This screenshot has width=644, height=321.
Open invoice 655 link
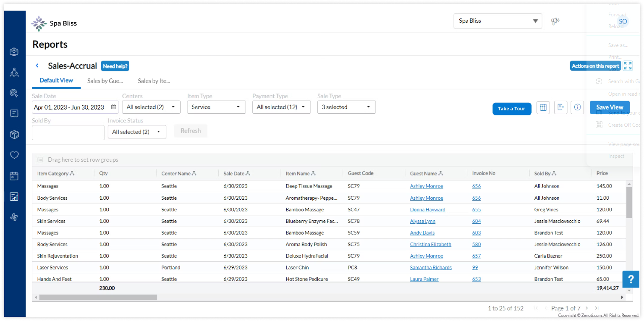pos(476,209)
